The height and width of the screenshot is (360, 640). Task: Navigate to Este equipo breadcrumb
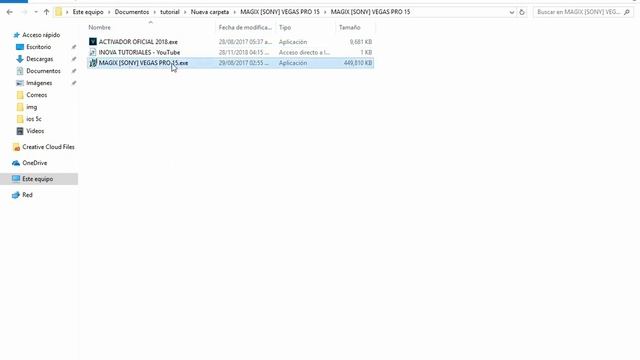pos(88,12)
